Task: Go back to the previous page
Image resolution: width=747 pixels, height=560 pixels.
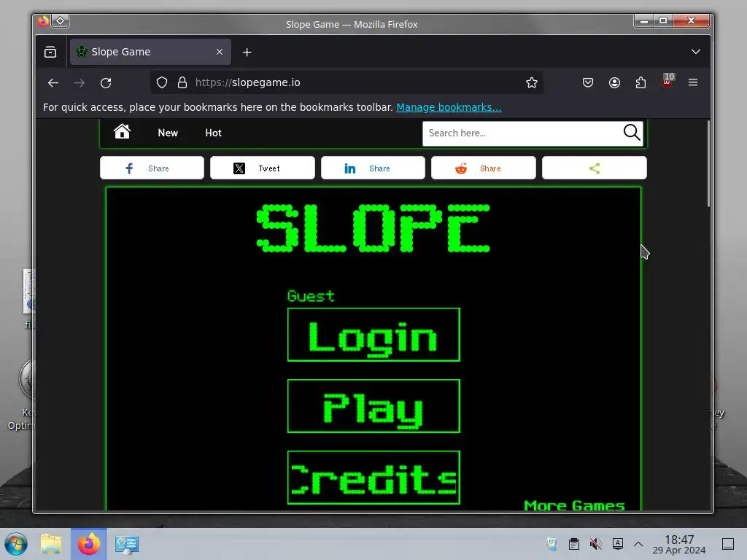Action: [53, 83]
